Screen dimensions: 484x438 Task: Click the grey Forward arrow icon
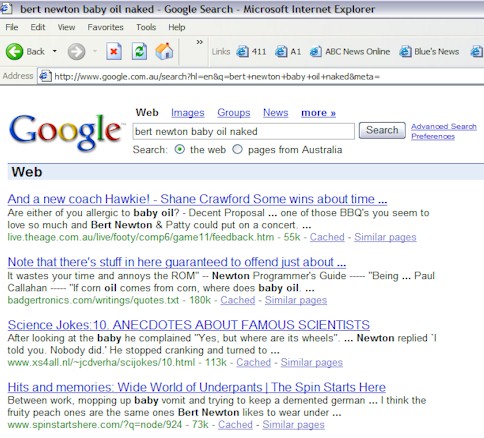click(x=76, y=52)
